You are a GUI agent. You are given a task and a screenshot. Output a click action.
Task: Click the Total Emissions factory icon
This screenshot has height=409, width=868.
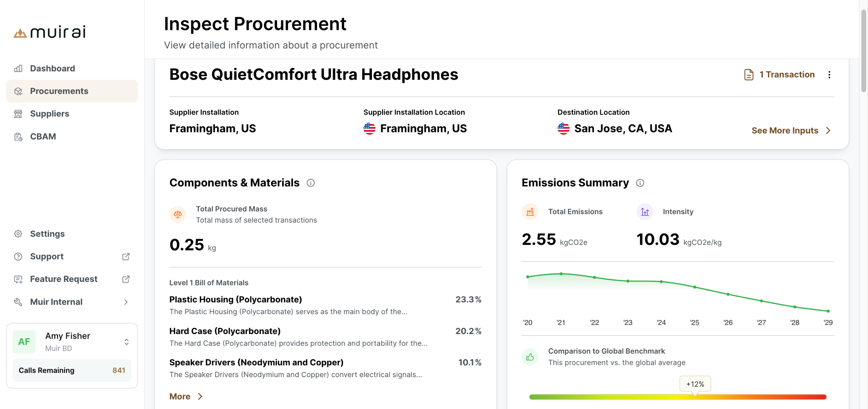[530, 212]
